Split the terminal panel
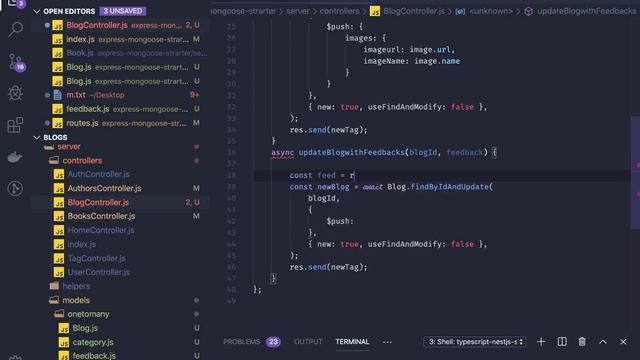This screenshot has height=360, width=640. point(562,342)
